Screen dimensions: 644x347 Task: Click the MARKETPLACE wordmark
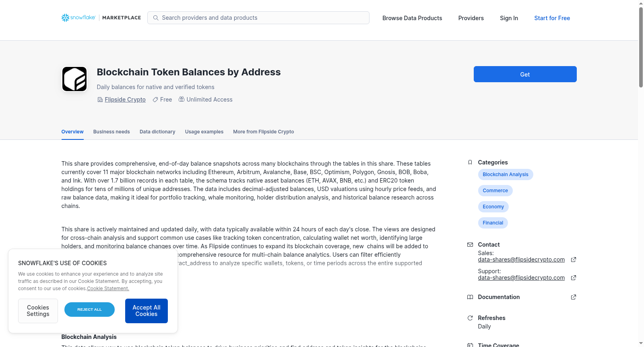[122, 18]
